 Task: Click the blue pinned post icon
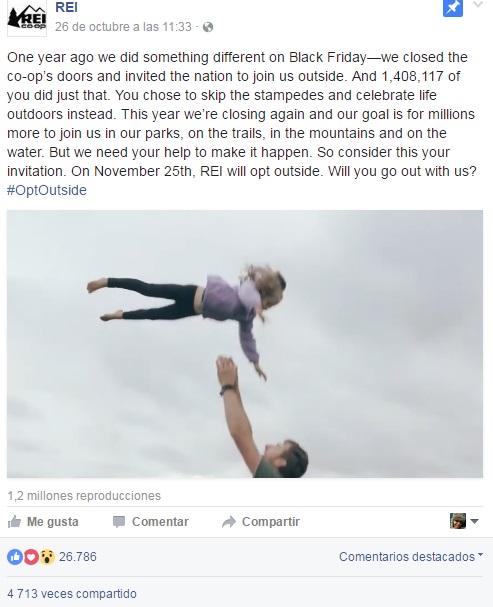pos(453,8)
